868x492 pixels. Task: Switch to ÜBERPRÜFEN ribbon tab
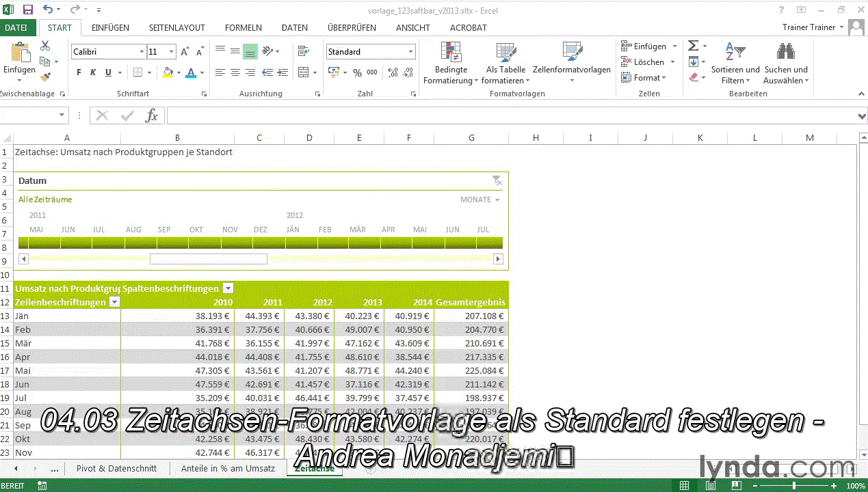352,28
